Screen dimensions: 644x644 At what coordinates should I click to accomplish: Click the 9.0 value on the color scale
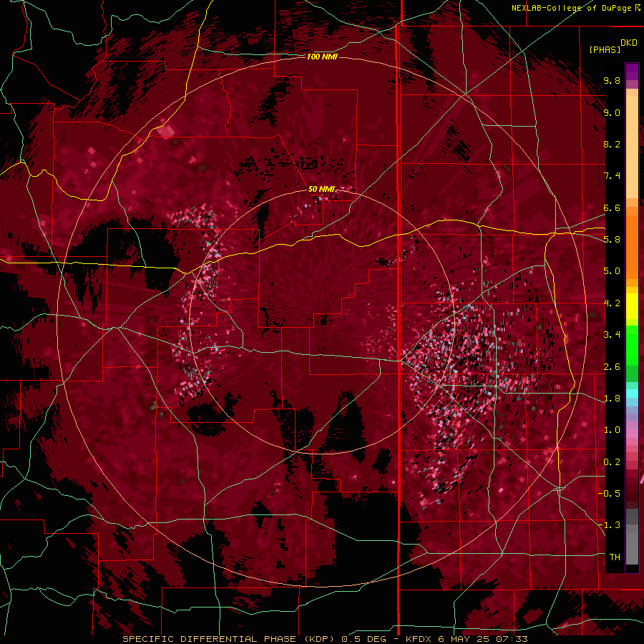point(612,113)
